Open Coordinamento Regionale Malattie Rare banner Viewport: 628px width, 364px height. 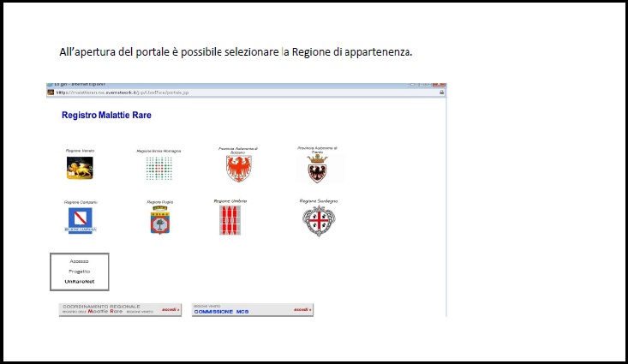(x=120, y=309)
